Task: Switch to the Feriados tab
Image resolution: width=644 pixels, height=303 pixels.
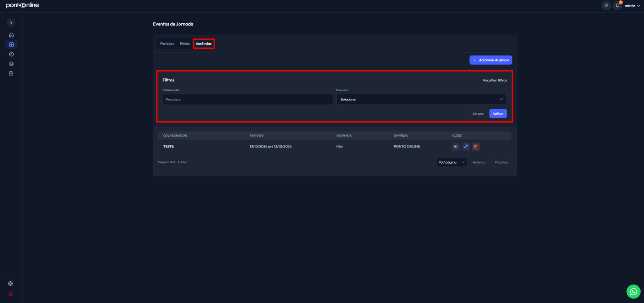Action: tap(167, 43)
